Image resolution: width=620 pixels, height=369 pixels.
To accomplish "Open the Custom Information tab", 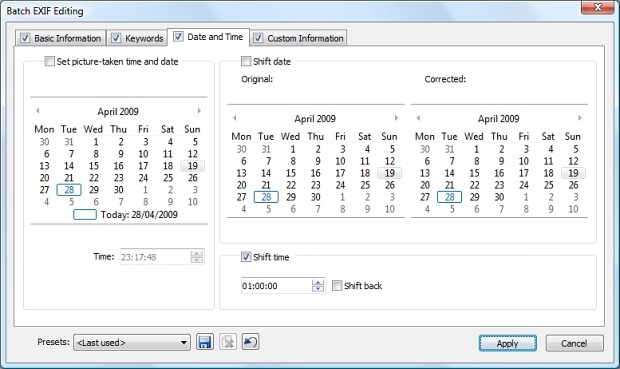I will point(299,38).
